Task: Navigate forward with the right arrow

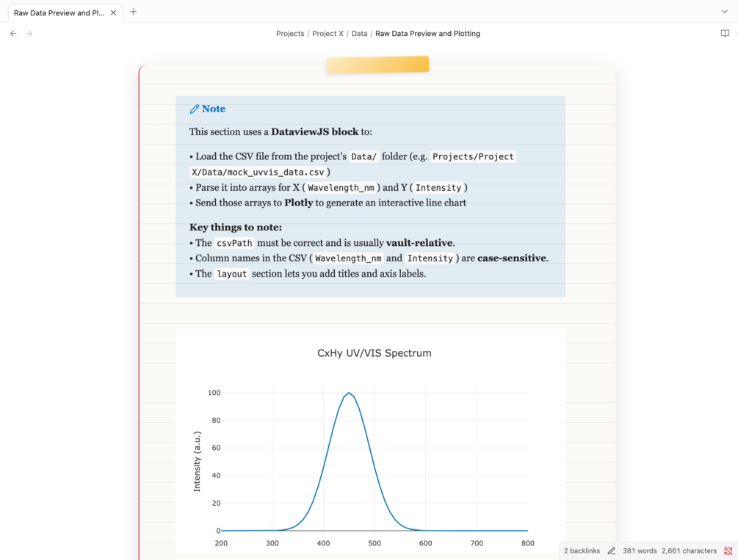Action: click(29, 34)
